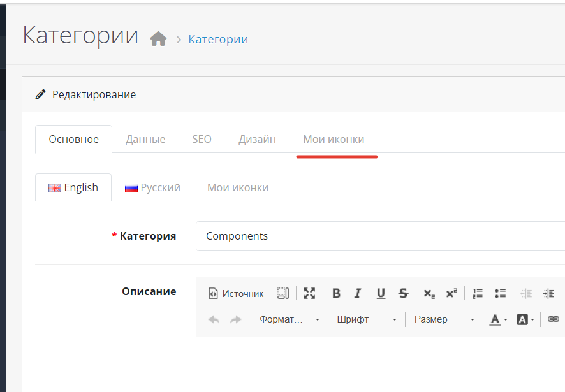Insert a link with chain icon
This screenshot has height=392, width=565.
point(553,319)
